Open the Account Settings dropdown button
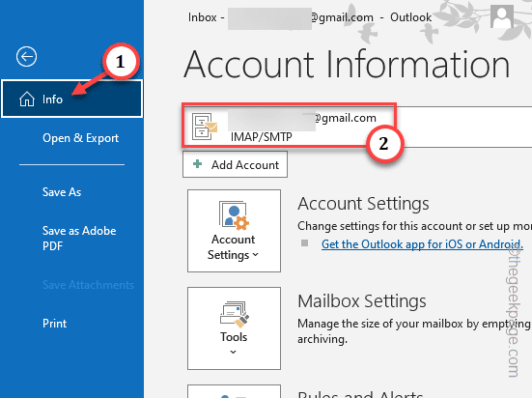The image size is (532, 398). point(234,231)
